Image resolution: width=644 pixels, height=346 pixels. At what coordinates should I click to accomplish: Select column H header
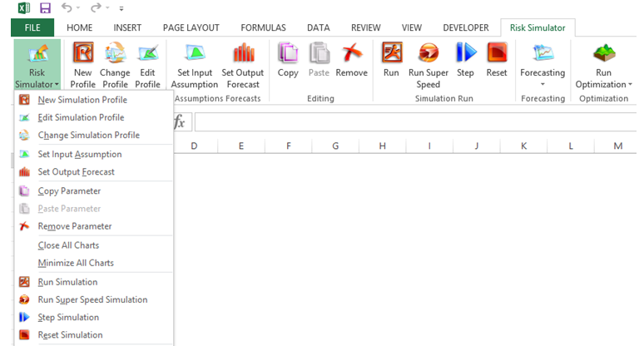tap(383, 146)
